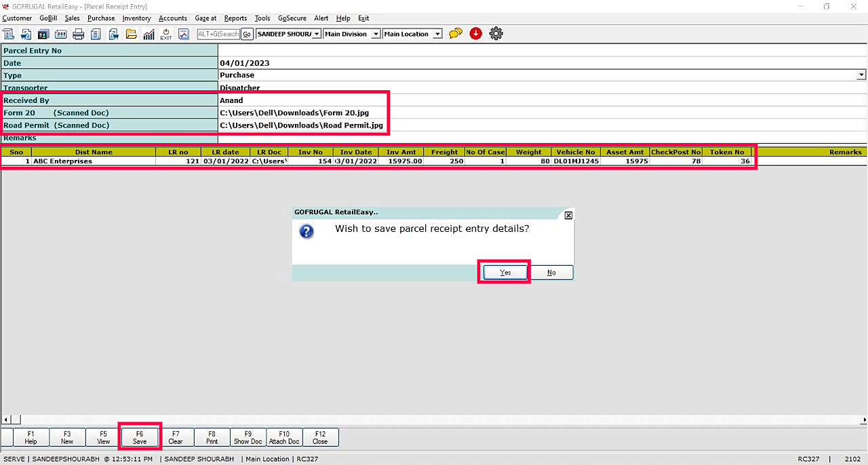868x465 pixels.
Task: Open the Customer menu
Action: pos(17,18)
